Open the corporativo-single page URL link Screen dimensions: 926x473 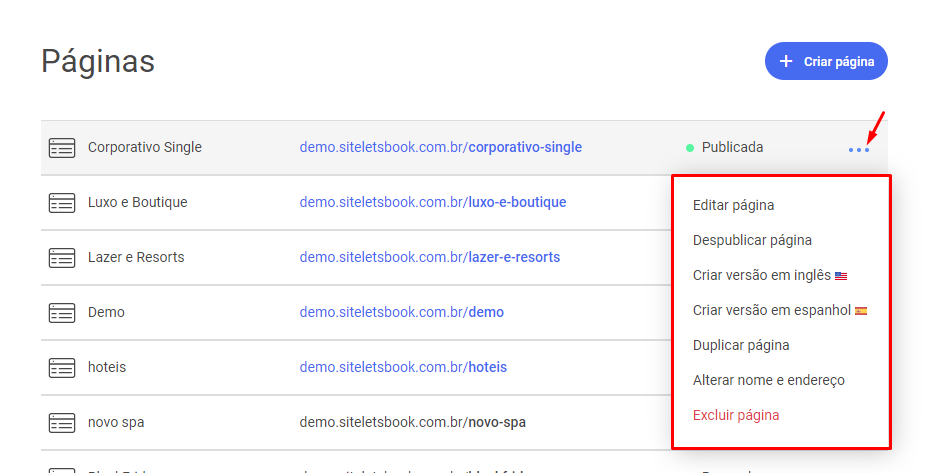[440, 147]
